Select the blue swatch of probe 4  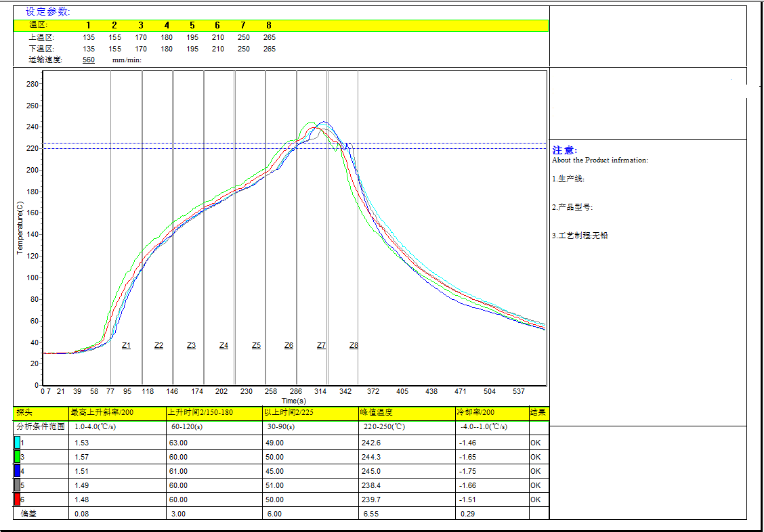[18, 471]
